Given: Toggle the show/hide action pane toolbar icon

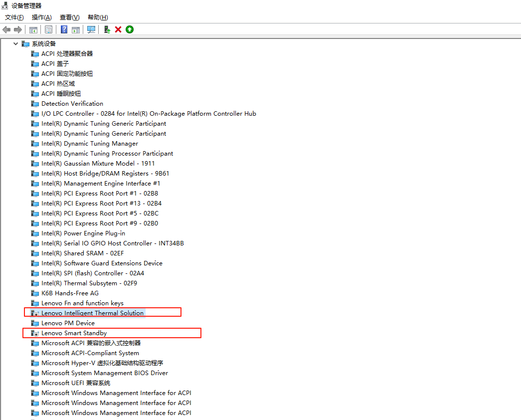Looking at the screenshot, I should [x=76, y=29].
